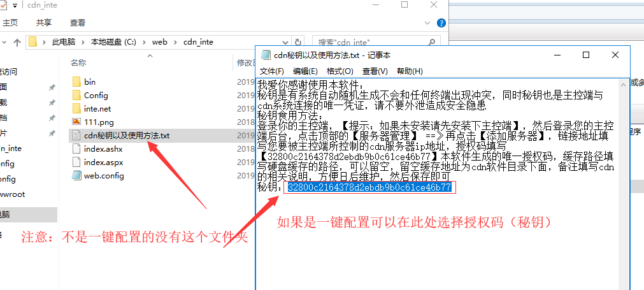Image resolution: width=644 pixels, height=290 pixels.
Task: Select the index.ashx file
Action: tap(102, 149)
